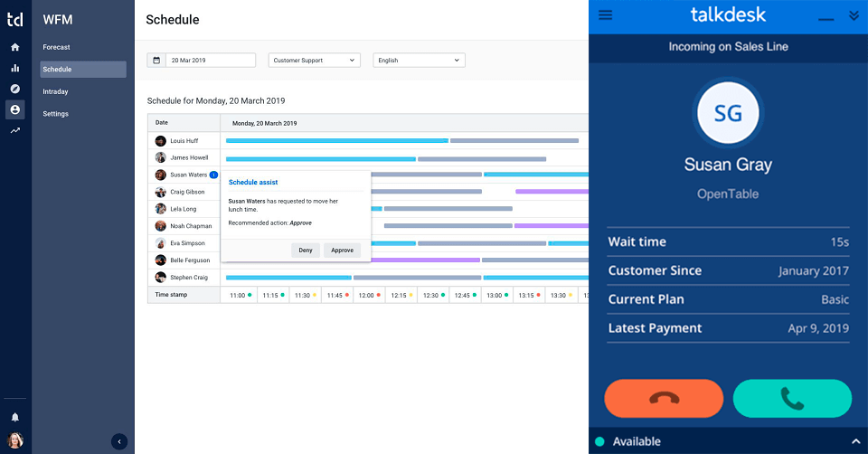Click Susan Waters' blue notification badge

click(x=213, y=175)
